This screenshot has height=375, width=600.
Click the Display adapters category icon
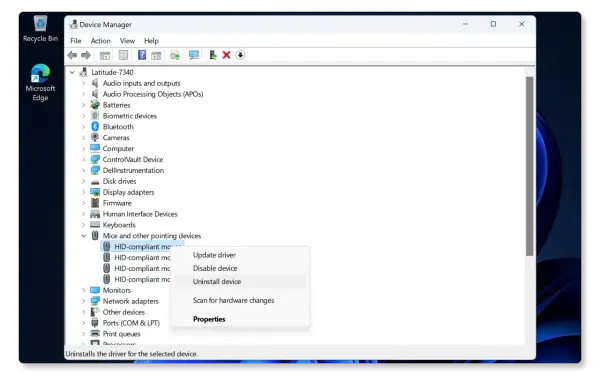point(95,192)
